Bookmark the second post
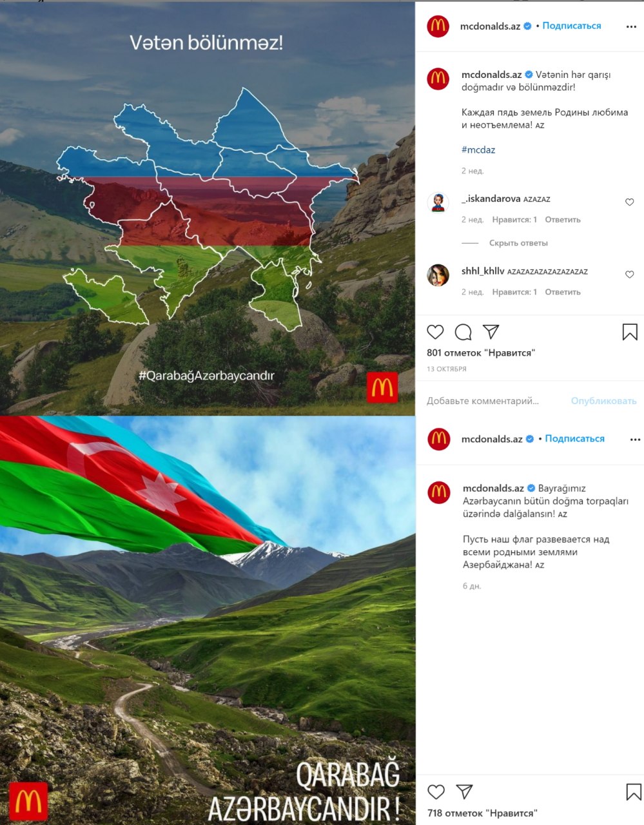This screenshot has width=644, height=825. 634,792
